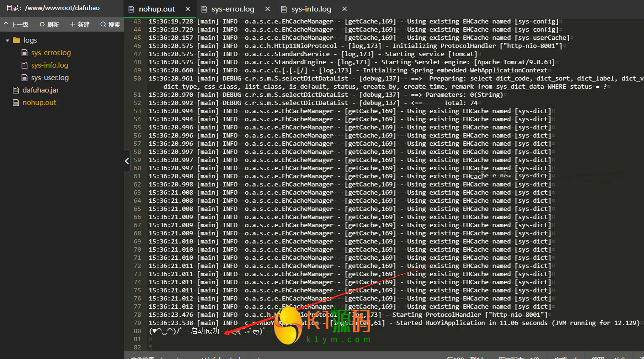644x359 pixels.
Task: Create a new item with 新建
Action: point(80,24)
